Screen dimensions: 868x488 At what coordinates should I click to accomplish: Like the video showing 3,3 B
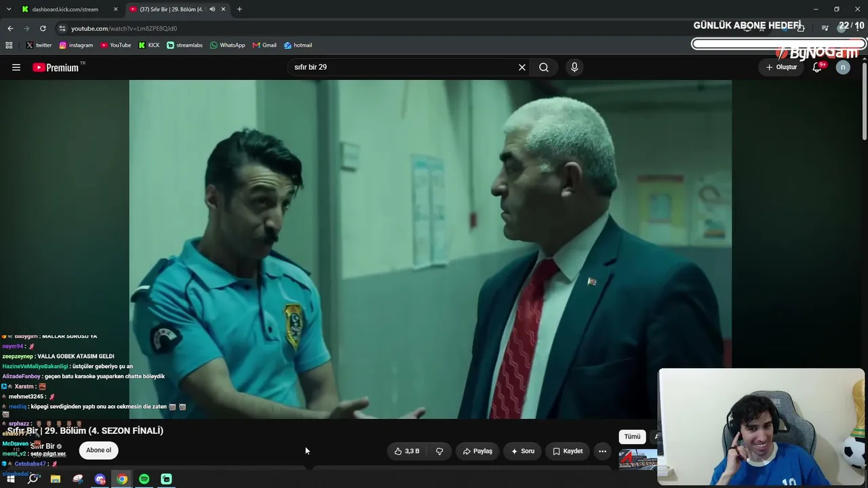click(407, 451)
